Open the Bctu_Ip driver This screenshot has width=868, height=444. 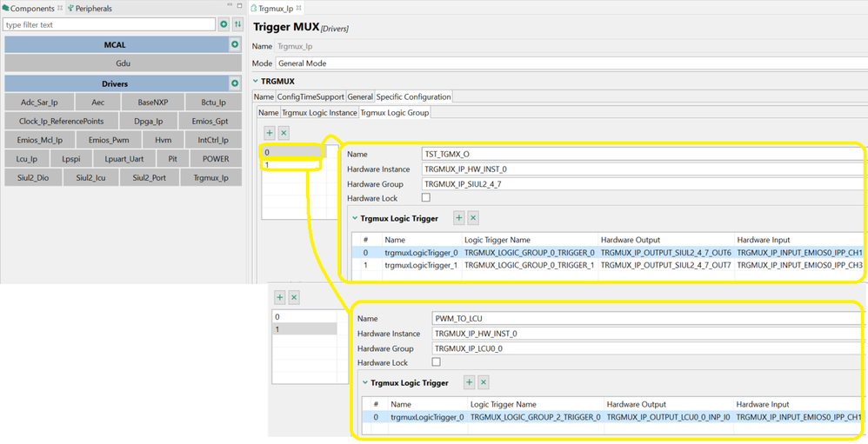(x=213, y=103)
